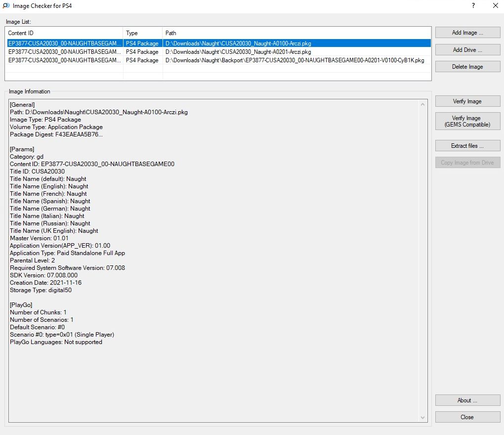The height and width of the screenshot is (435, 504).
Task: Click the Creation Date: 2021-11-16 line
Action: click(45, 283)
